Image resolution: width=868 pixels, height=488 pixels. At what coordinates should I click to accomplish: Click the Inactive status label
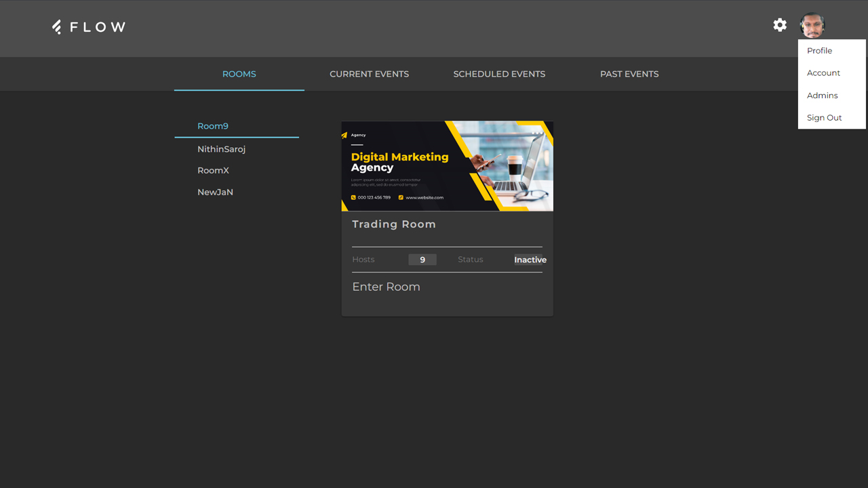(x=530, y=260)
